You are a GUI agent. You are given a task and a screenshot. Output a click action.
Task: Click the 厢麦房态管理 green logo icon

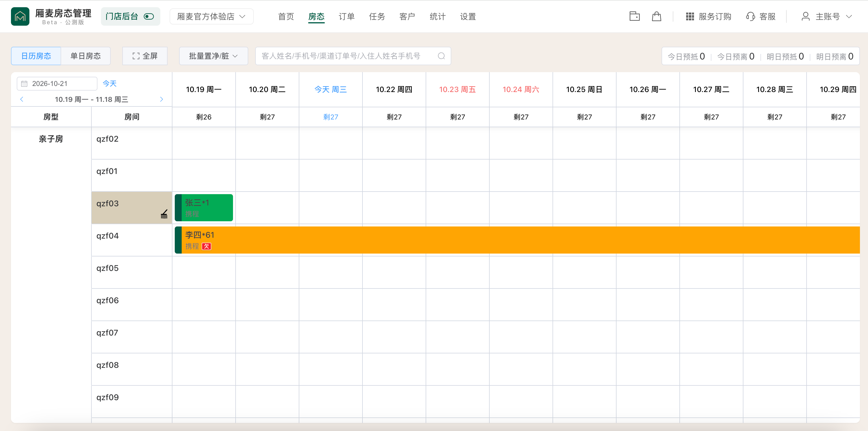point(20,16)
